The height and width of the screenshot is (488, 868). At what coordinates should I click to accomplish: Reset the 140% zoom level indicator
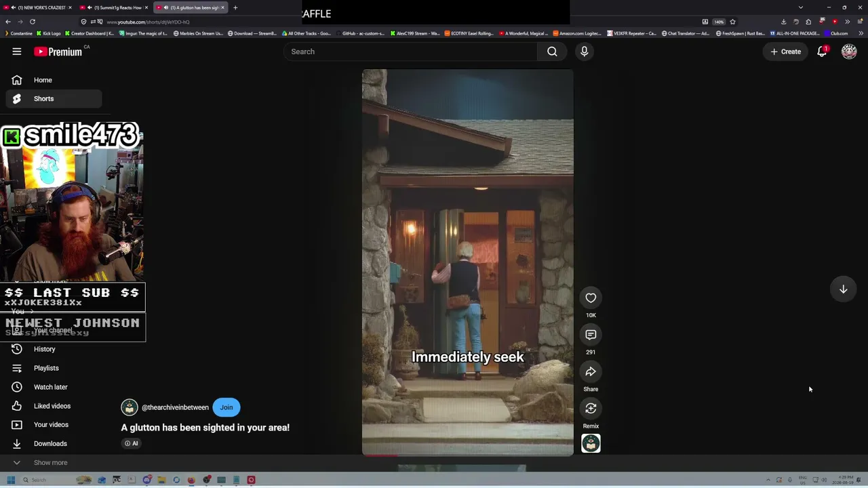[x=719, y=22]
